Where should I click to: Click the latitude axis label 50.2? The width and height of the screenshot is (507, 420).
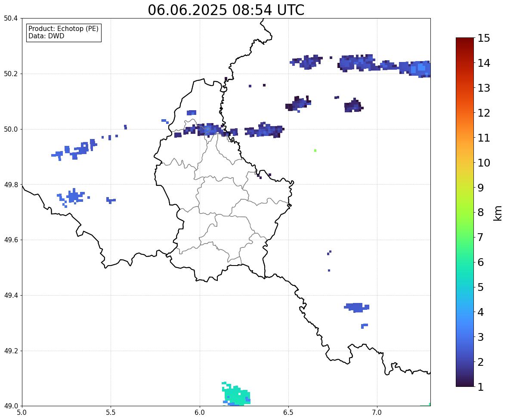pyautogui.click(x=11, y=74)
